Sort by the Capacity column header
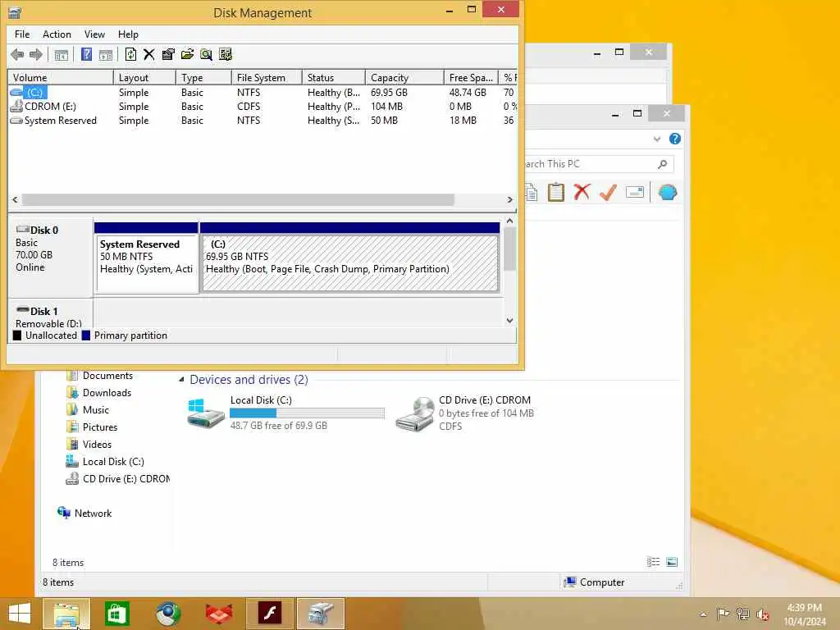The image size is (840, 630). 404,78
